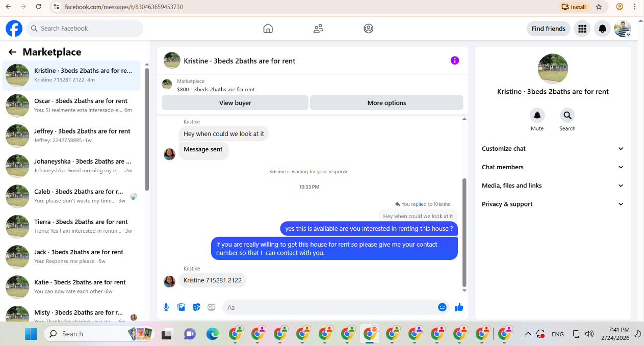Image resolution: width=644 pixels, height=346 pixels.
Task: Click the chat messages scrollbar
Action: pos(464,232)
